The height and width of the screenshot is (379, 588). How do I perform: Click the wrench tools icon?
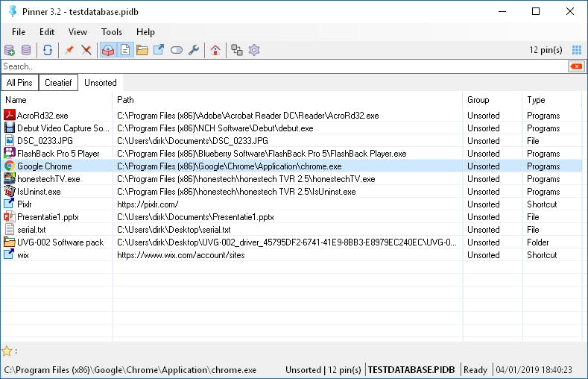[x=194, y=50]
